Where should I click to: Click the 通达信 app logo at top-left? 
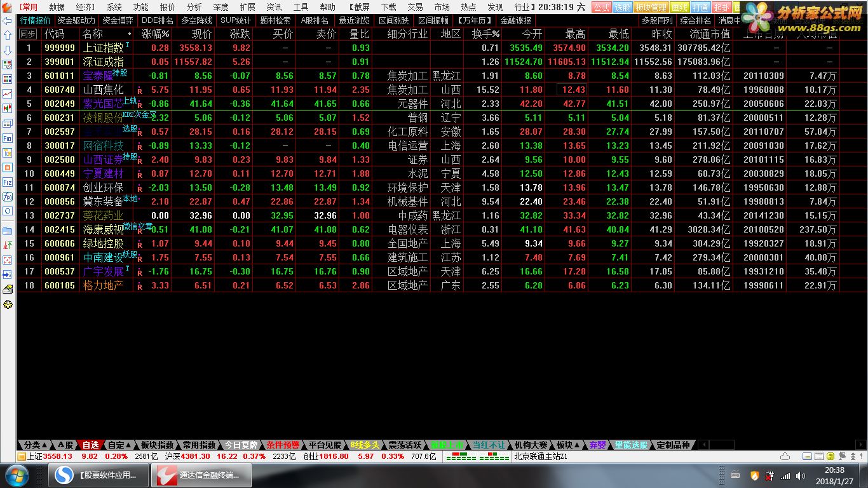(8, 7)
